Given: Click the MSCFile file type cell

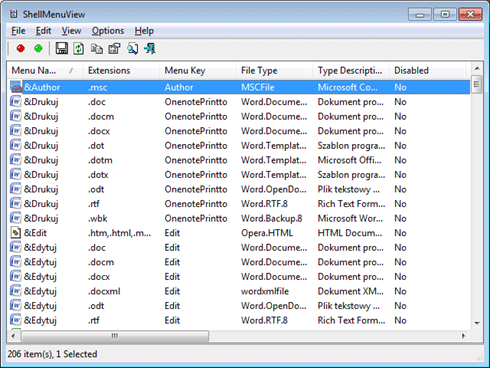Looking at the screenshot, I should click(x=258, y=87).
